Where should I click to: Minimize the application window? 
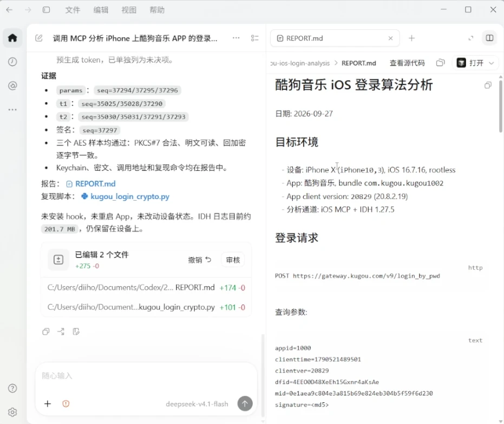point(443,10)
